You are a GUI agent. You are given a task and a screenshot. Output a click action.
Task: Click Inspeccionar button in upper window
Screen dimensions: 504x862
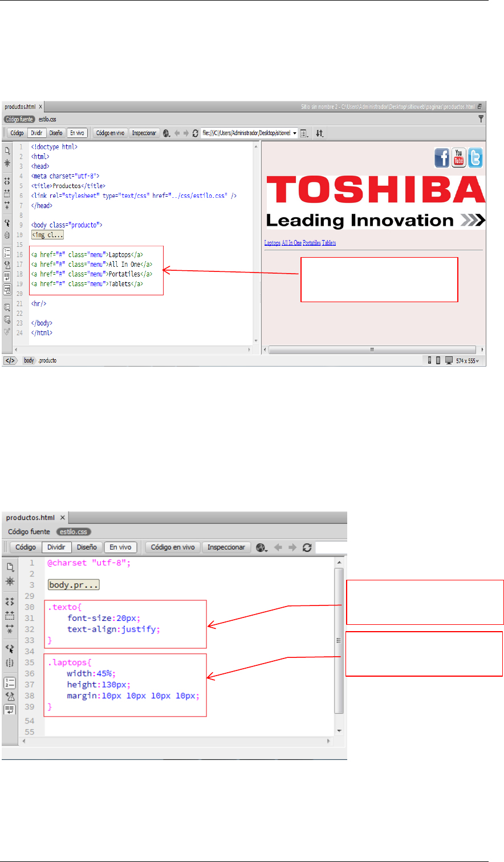click(144, 133)
